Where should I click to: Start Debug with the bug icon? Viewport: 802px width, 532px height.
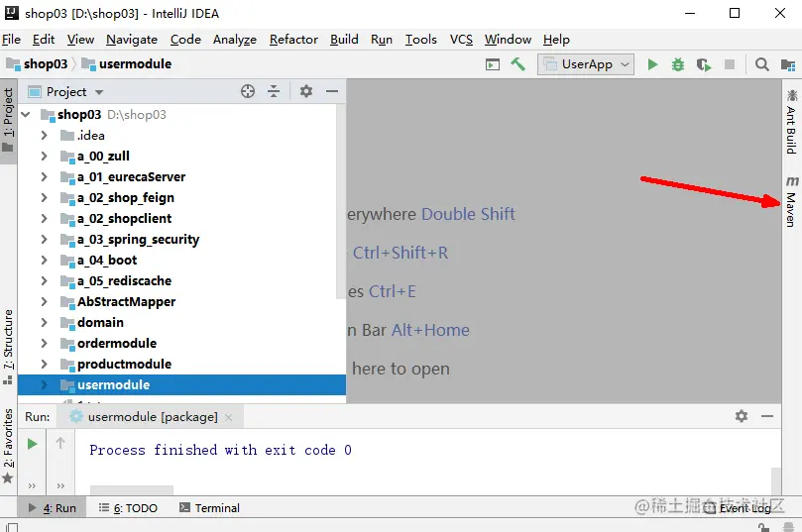click(x=678, y=64)
